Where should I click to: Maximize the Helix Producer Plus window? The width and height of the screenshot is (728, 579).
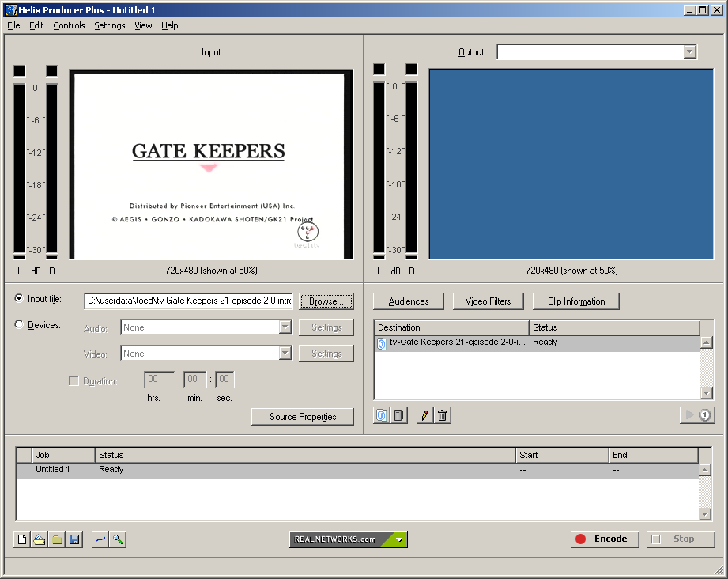coord(703,9)
